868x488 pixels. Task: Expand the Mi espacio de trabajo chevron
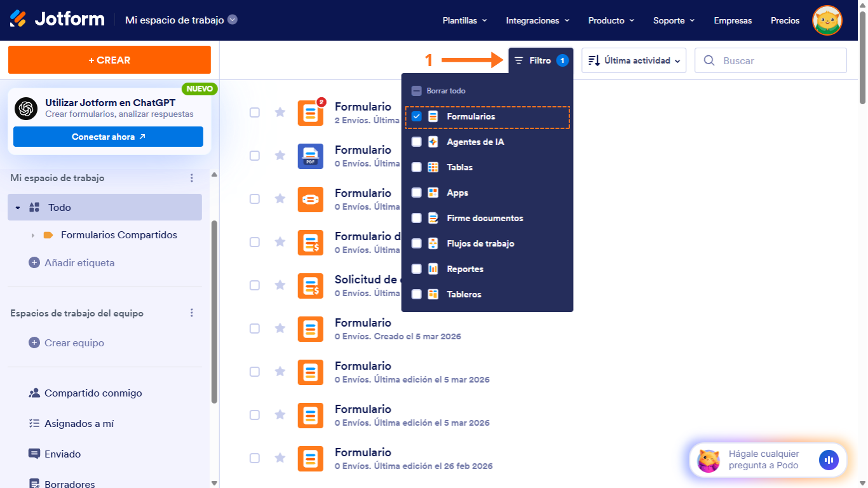coord(231,19)
